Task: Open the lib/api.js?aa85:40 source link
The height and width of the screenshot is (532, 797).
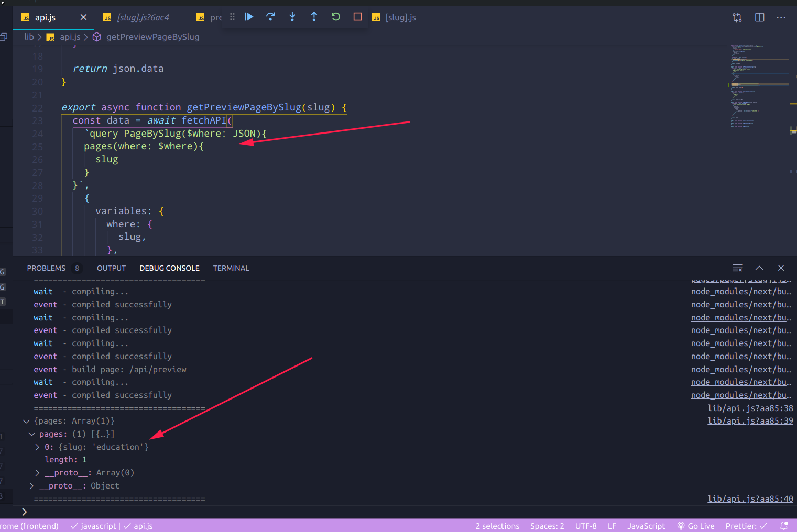Action: (x=750, y=498)
